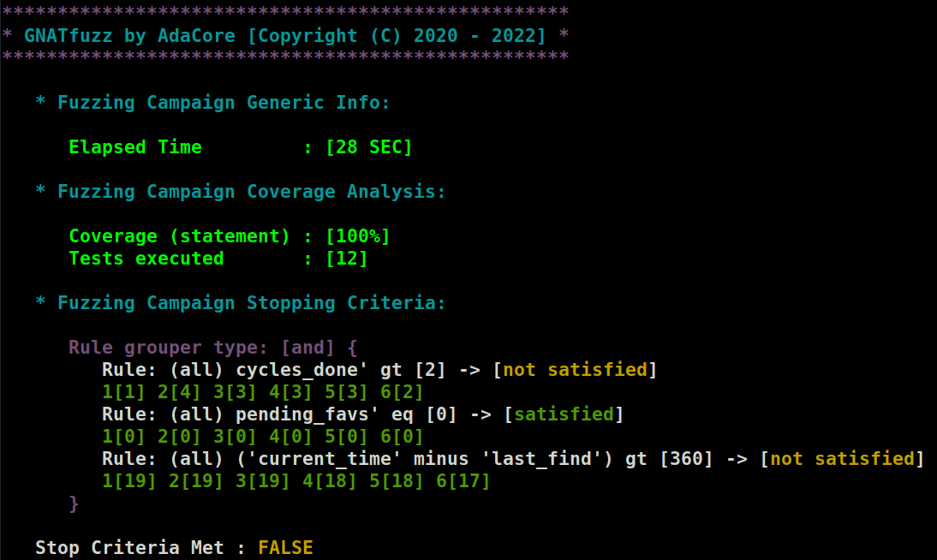This screenshot has height=560, width=937.
Task: Click the '[100%]' coverage value
Action: 358,236
